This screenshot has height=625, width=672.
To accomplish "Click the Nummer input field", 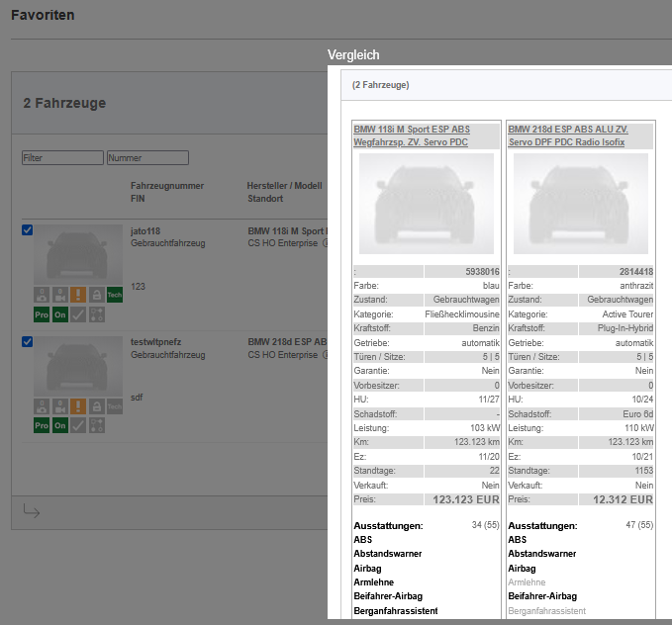I will (x=147, y=157).
